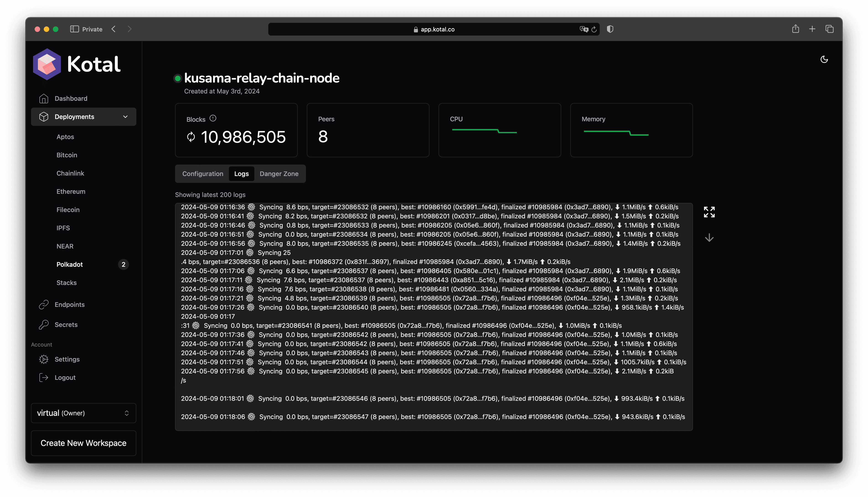Click 'Showing latest 200 logs' text
Viewport: 868px width, 497px height.
[210, 195]
